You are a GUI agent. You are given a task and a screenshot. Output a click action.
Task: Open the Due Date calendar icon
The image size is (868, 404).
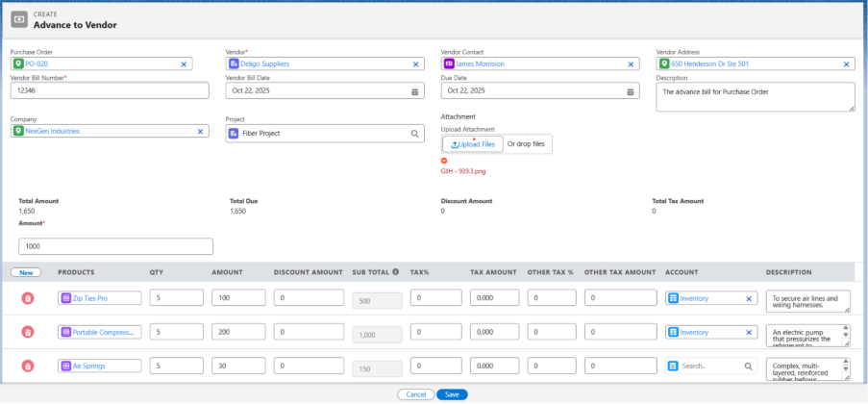[631, 91]
